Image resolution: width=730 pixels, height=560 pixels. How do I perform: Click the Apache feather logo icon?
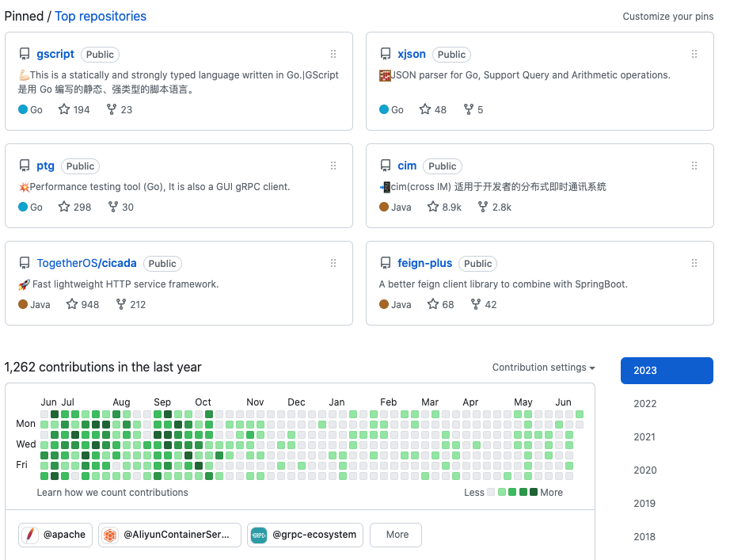pos(30,535)
